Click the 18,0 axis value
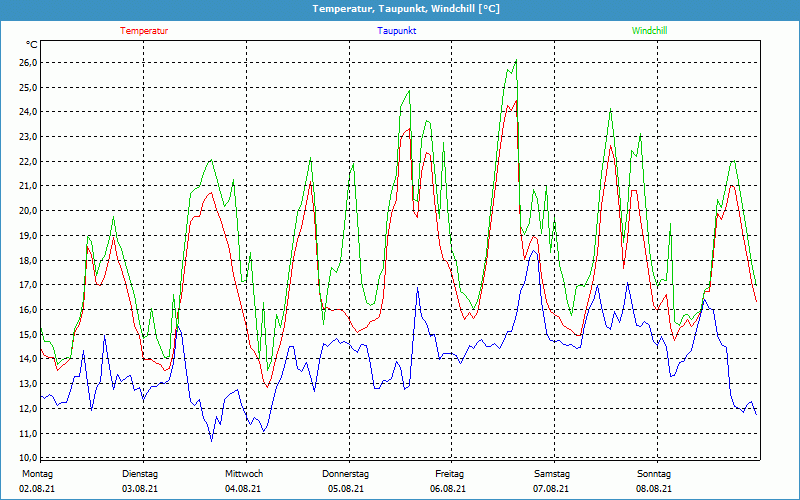Screen dimensions: 800x500 click(28, 260)
